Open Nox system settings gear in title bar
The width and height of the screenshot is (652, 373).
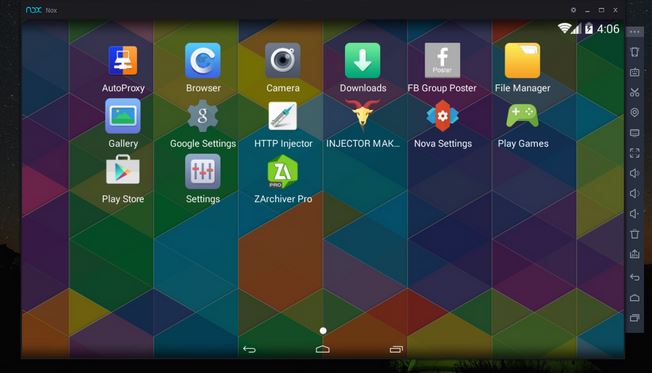[x=573, y=10]
